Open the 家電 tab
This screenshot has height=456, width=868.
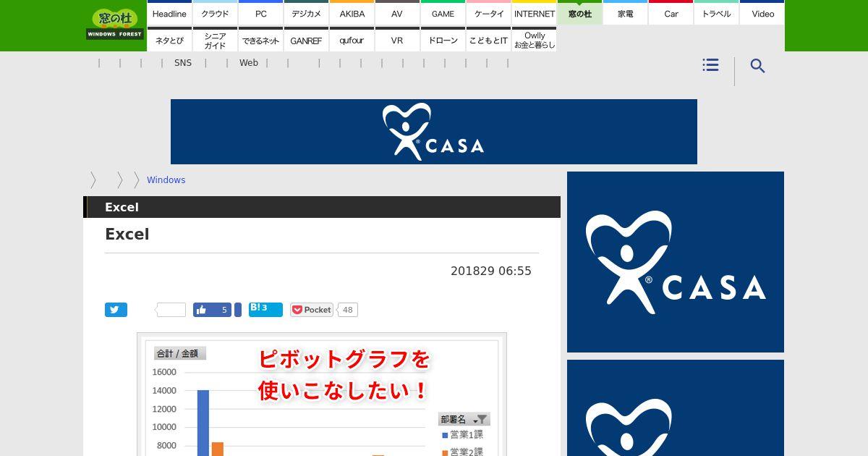click(x=625, y=12)
